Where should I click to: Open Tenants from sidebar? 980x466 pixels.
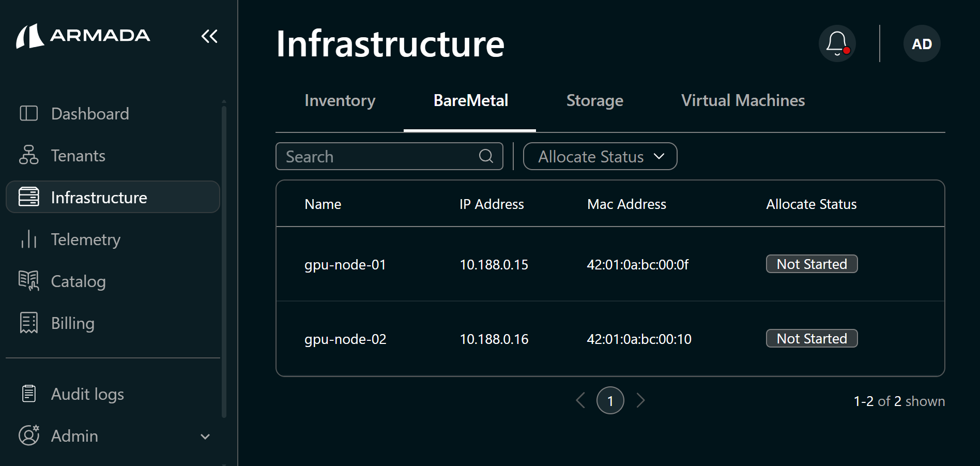pos(113,155)
